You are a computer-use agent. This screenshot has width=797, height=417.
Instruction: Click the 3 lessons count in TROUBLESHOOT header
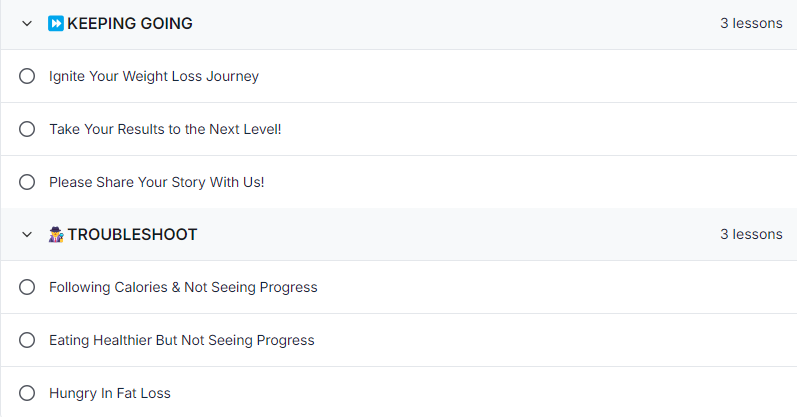click(x=751, y=234)
